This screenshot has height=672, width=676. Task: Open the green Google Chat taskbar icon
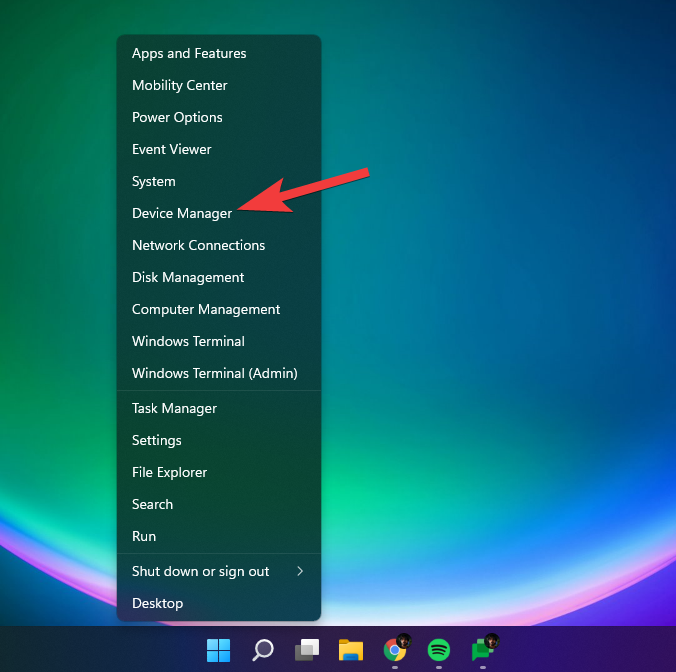(483, 650)
